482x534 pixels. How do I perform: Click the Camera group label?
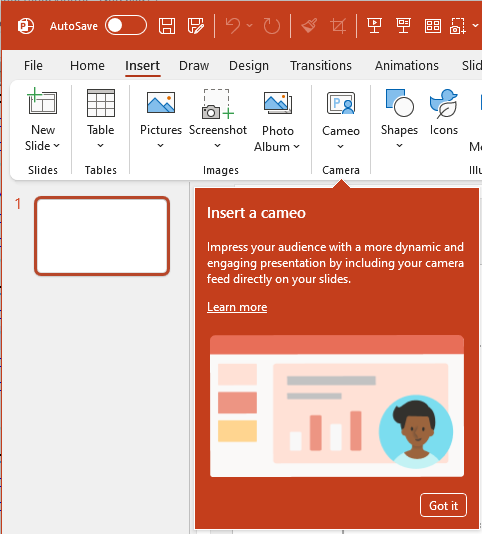click(341, 170)
